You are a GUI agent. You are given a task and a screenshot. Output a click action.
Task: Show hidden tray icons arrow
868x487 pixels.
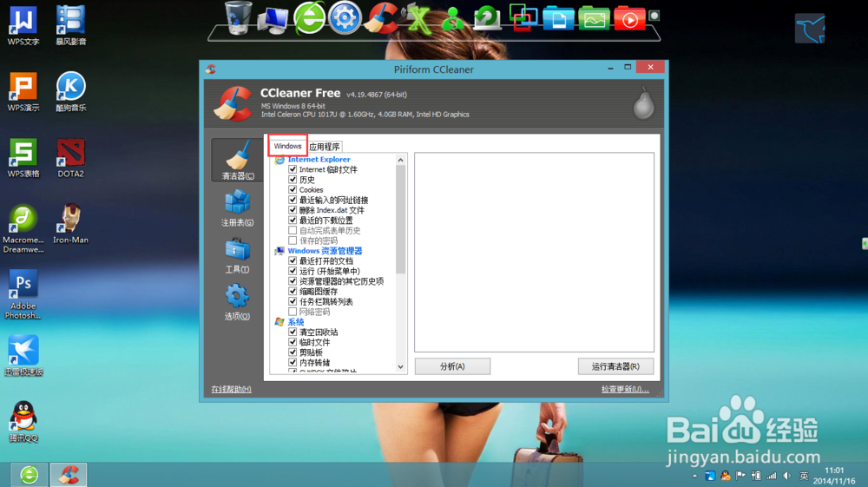(694, 476)
